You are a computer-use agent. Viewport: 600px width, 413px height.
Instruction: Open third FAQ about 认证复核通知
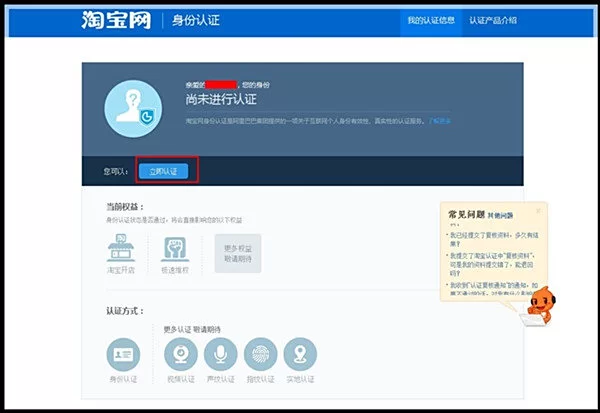490,289
